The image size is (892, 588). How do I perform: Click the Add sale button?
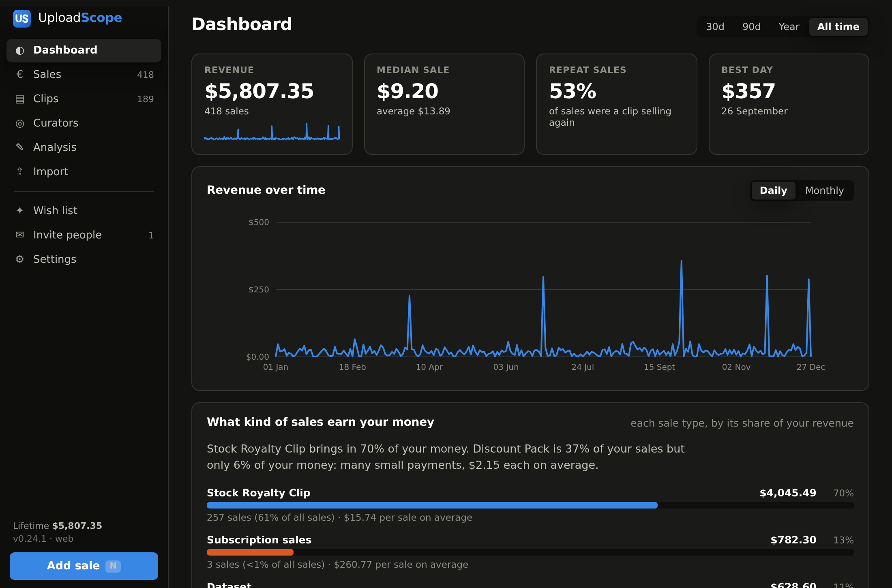[x=84, y=566]
